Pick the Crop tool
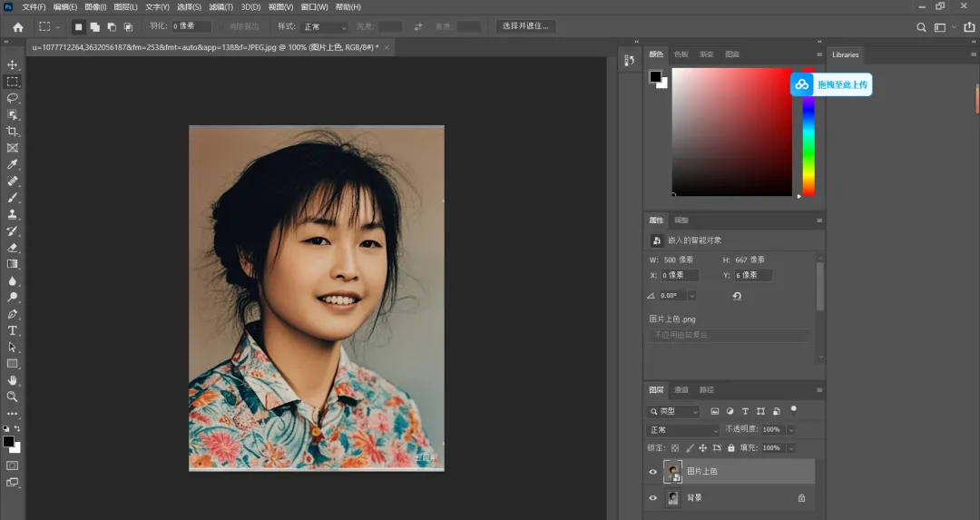The image size is (980, 520). (x=13, y=132)
